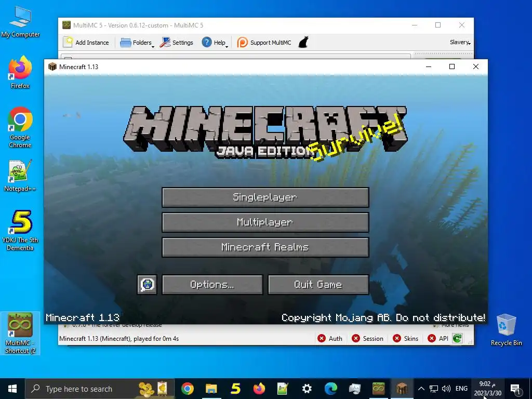Expand the Folders dropdown in MultiMC
The width and height of the screenshot is (532, 399).
pyautogui.click(x=137, y=43)
